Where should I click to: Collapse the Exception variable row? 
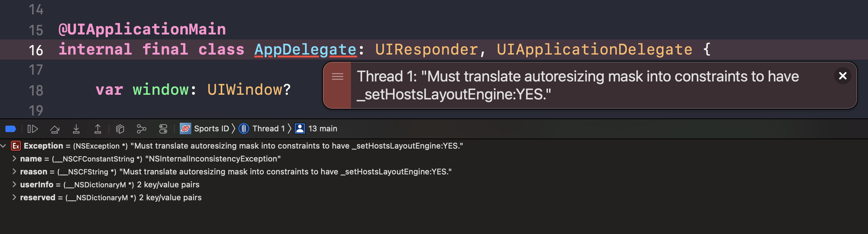click(3, 146)
